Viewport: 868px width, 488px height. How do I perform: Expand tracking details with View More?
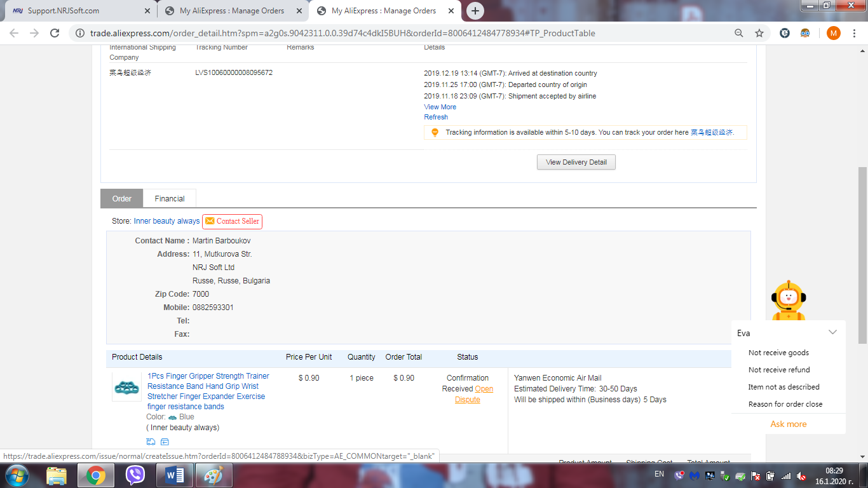click(440, 107)
